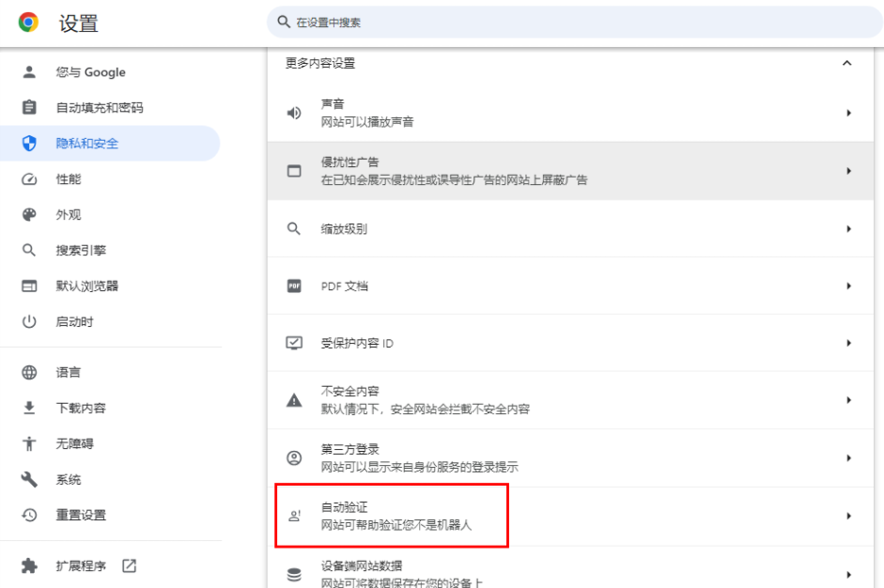
Task: Click the 缩放级别 label
Action: (344, 229)
